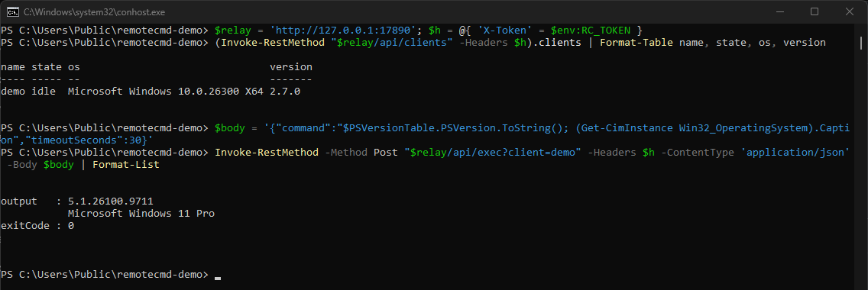Click the idle state value in table
Screen dimensions: 868x290
pyautogui.click(x=44, y=91)
